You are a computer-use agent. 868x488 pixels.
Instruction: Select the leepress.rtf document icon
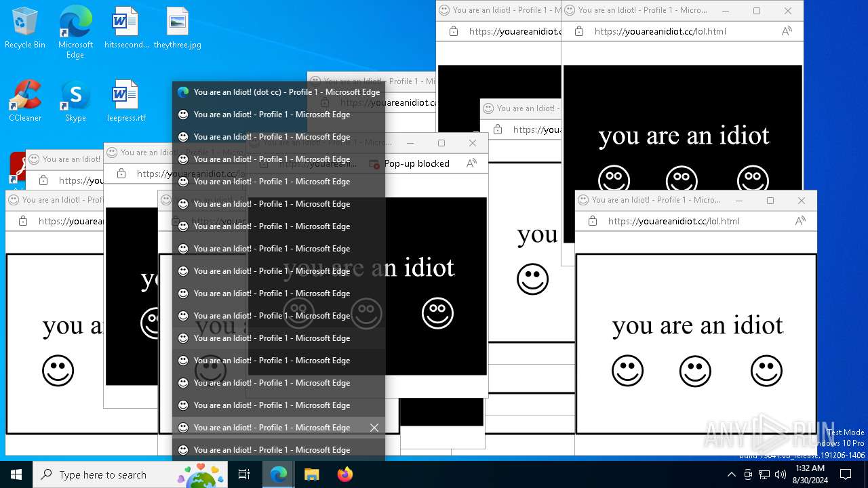tap(125, 101)
